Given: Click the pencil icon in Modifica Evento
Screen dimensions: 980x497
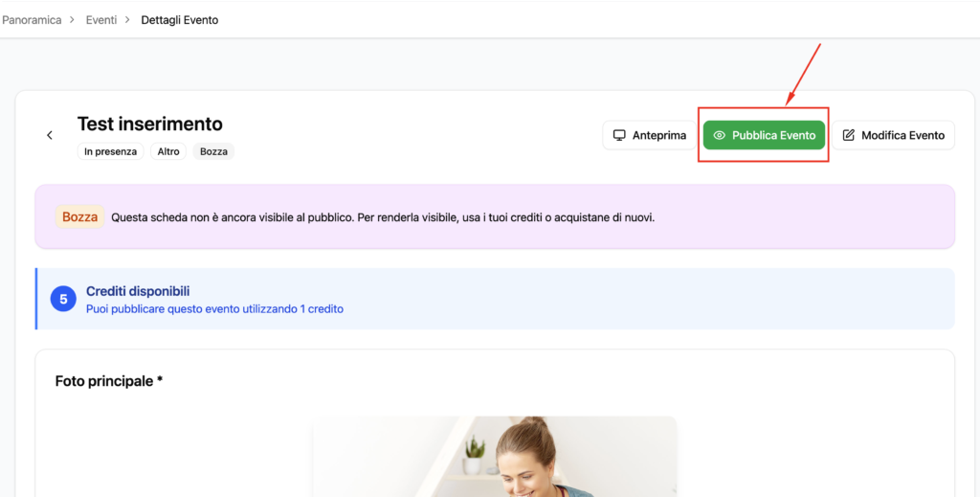Looking at the screenshot, I should click(848, 135).
